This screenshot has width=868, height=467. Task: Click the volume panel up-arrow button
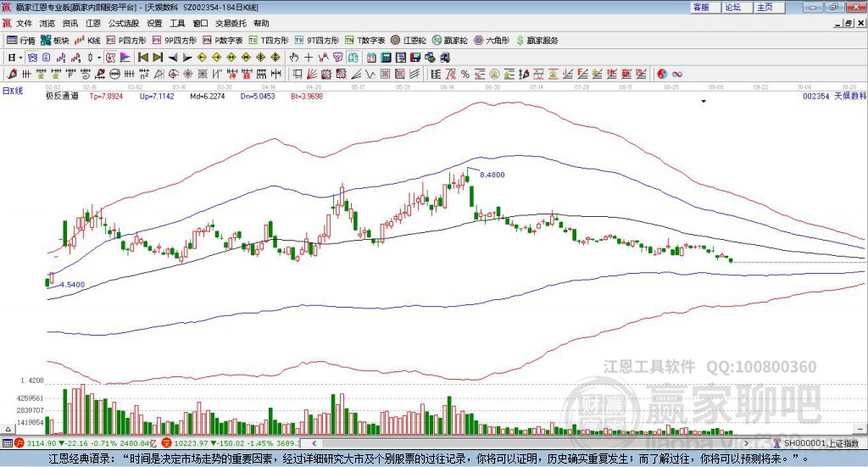click(x=8, y=429)
